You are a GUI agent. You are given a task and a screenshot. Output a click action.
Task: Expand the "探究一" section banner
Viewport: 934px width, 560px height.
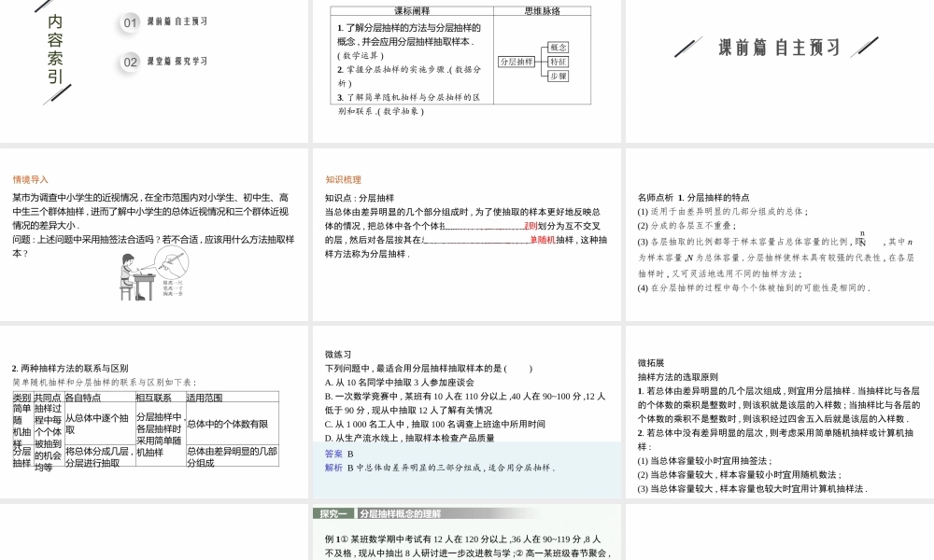334,512
